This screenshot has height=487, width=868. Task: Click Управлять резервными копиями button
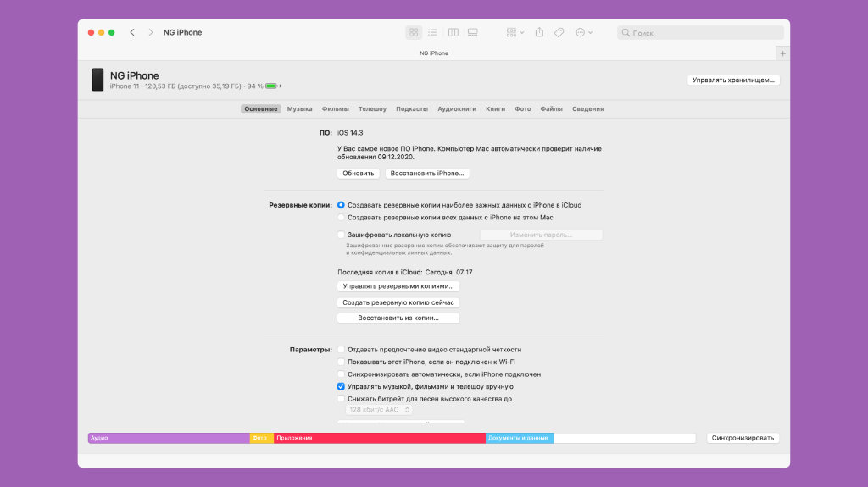398,286
